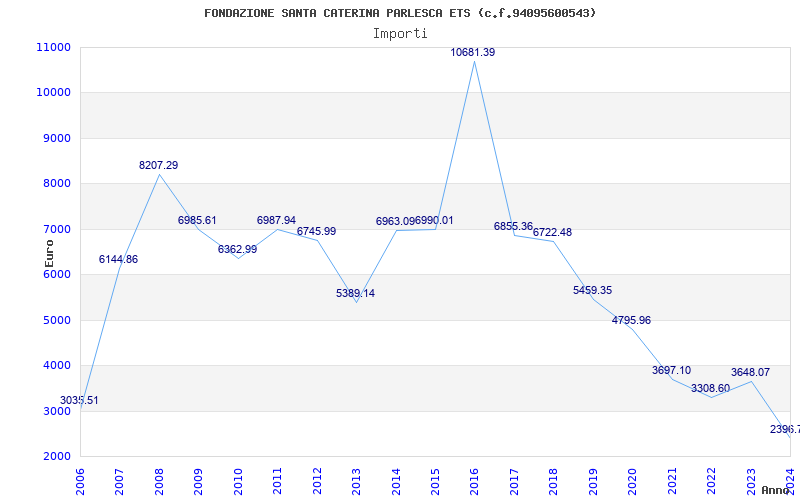Select the 8207.29 data label
The height and width of the screenshot is (500, 800).
(159, 165)
